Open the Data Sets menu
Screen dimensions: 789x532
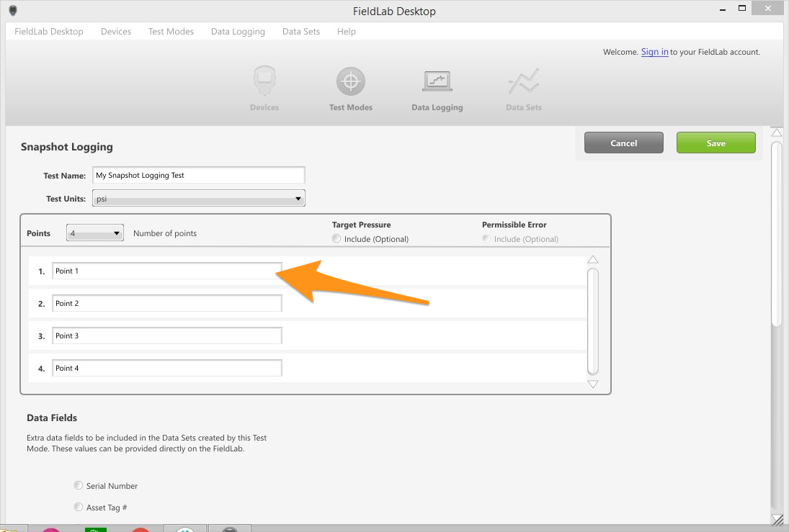[301, 31]
